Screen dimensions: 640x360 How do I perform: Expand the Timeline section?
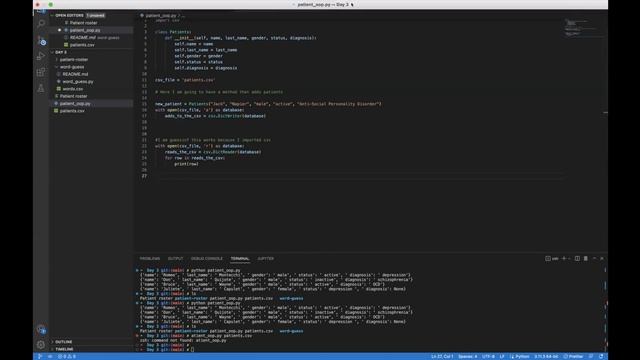pos(64,349)
